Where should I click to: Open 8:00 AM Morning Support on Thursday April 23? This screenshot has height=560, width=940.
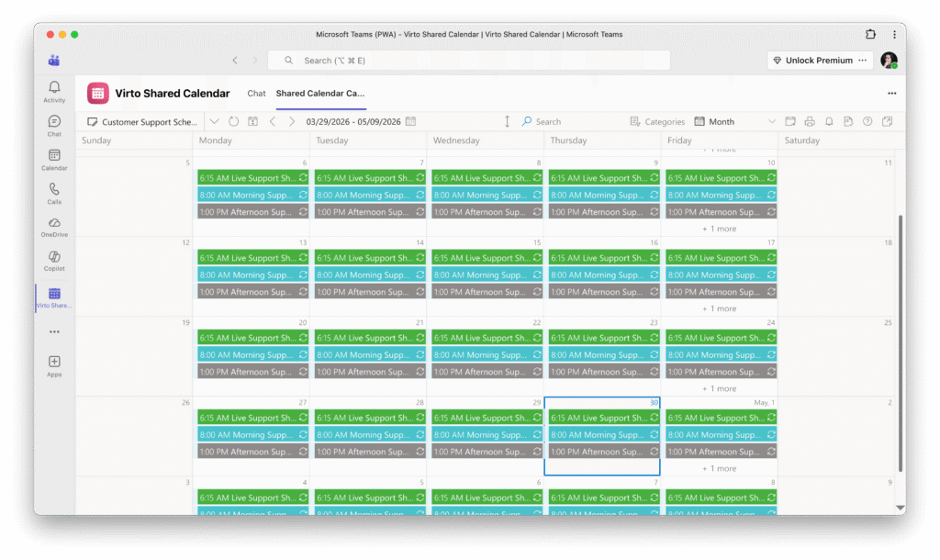click(604, 353)
